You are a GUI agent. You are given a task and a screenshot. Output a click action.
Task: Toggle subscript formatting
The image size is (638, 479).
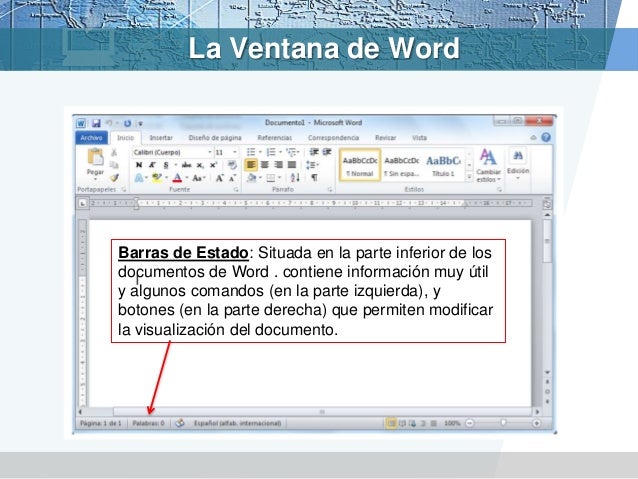200,165
